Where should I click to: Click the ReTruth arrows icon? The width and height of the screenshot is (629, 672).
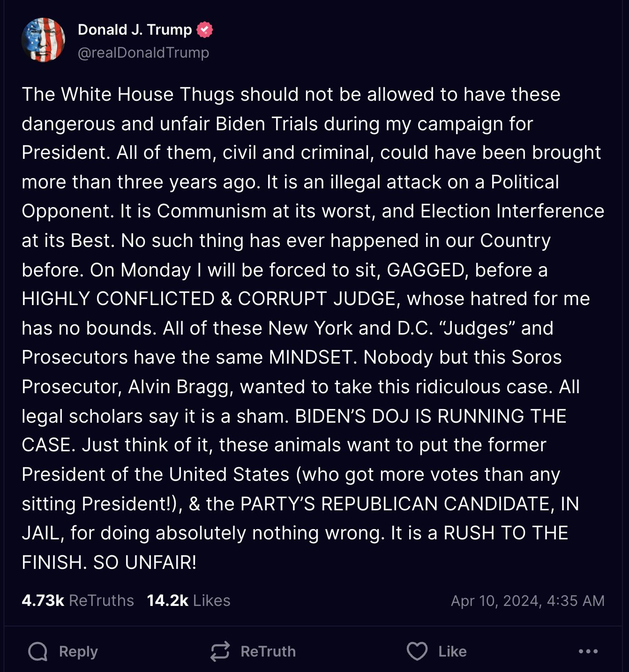(220, 651)
